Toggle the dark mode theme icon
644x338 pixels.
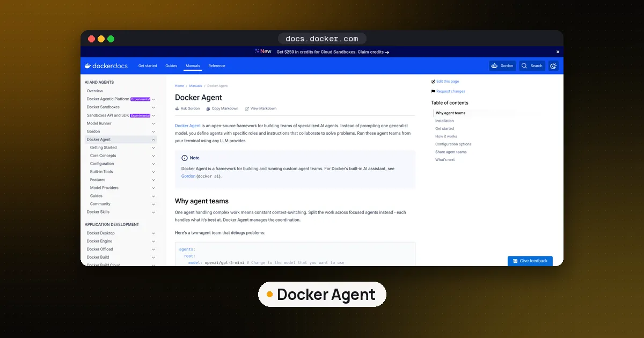(553, 66)
